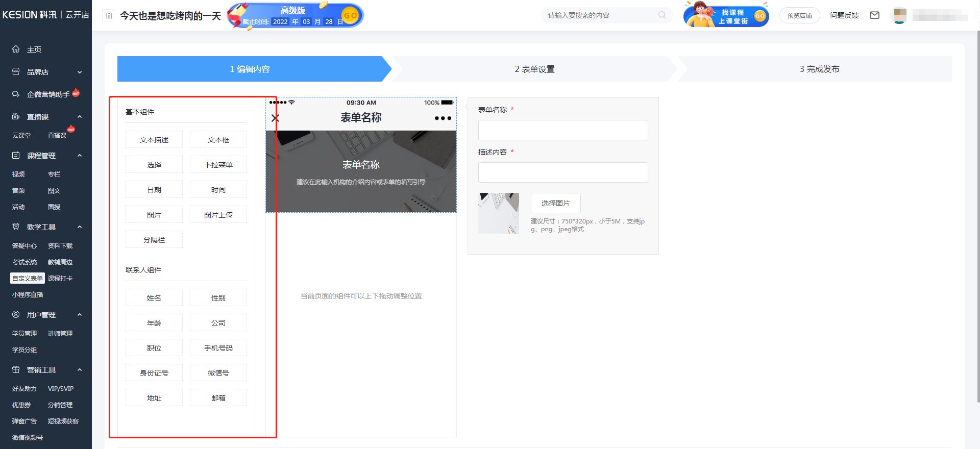
Task: Add the 姓名 contact component
Action: tap(154, 298)
